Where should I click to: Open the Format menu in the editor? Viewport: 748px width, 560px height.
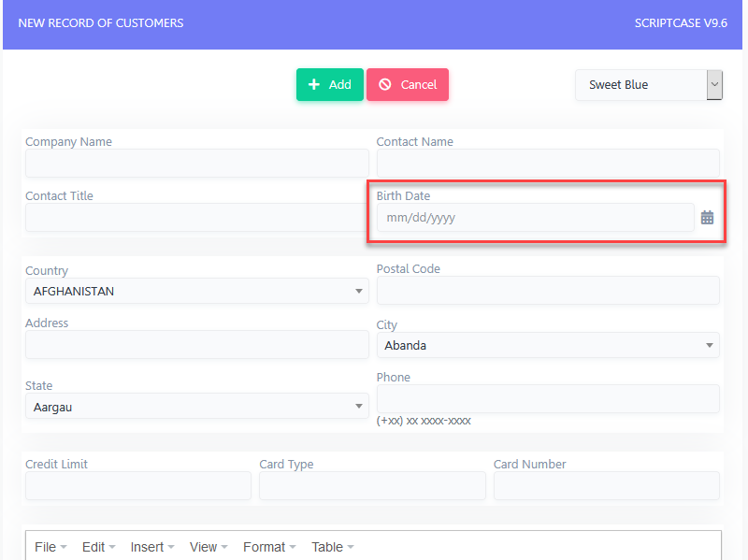point(269,547)
